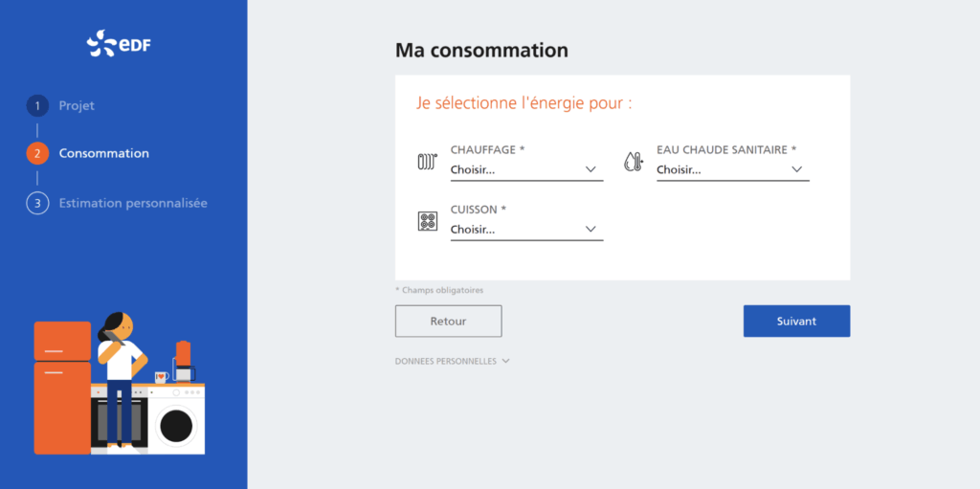Image resolution: width=980 pixels, height=489 pixels.
Task: Click the cooking hob icon
Action: click(x=428, y=221)
